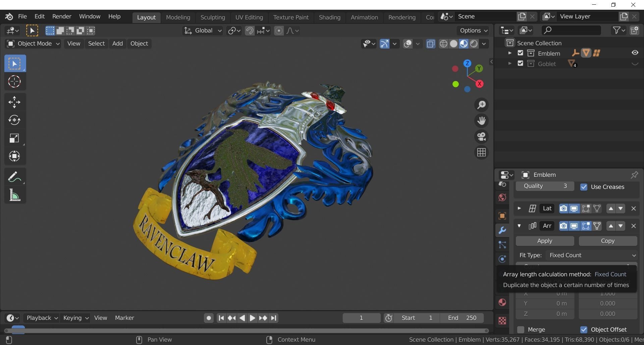Open the World properties tab
Screen dimensions: 644x345
[502, 198]
